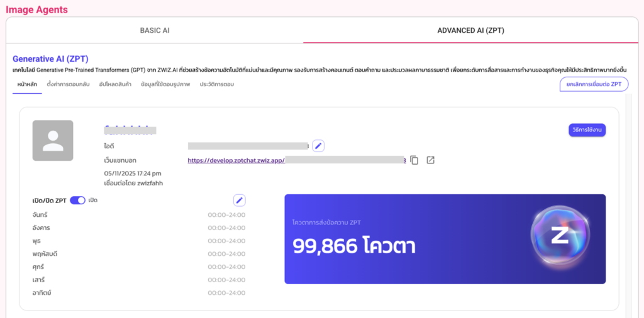Switch to ข้อมูลที่ใช้ตอบรูปภาพ tab
Viewport: 644px width, 318px height.
tap(165, 84)
